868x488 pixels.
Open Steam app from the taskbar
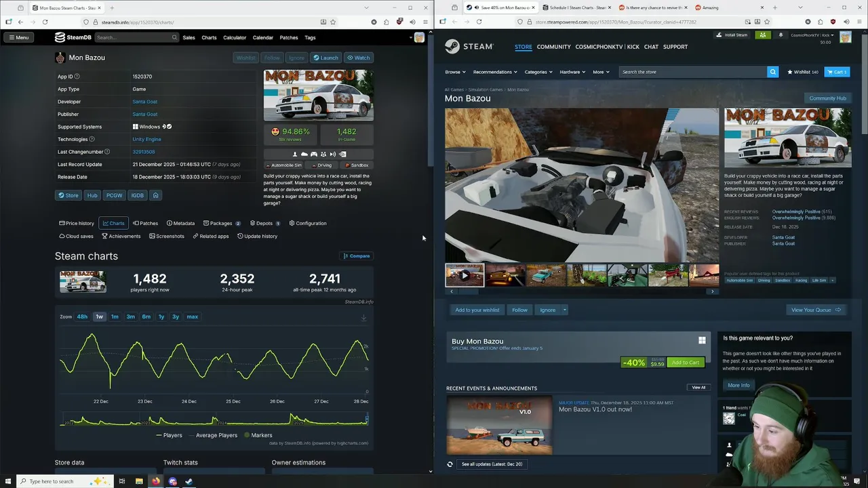[x=189, y=481]
